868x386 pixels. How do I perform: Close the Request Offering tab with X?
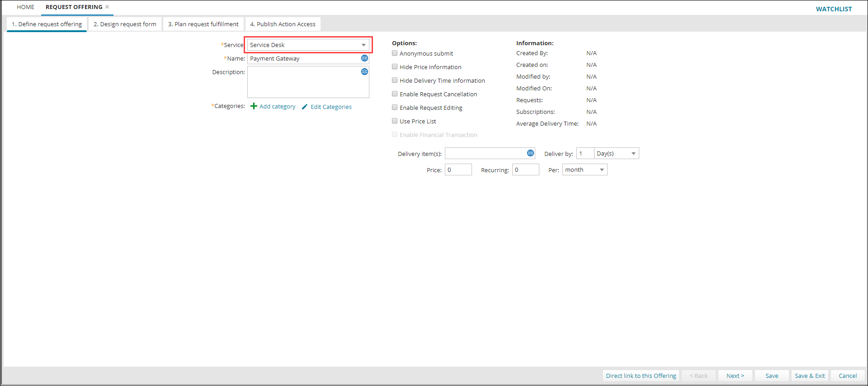[107, 7]
